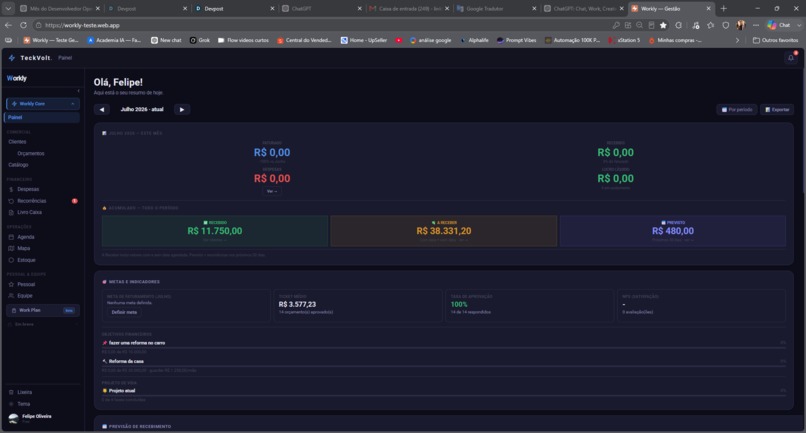The image size is (806, 433).
Task: Click the Lixeira trash icon
Action: [11, 392]
